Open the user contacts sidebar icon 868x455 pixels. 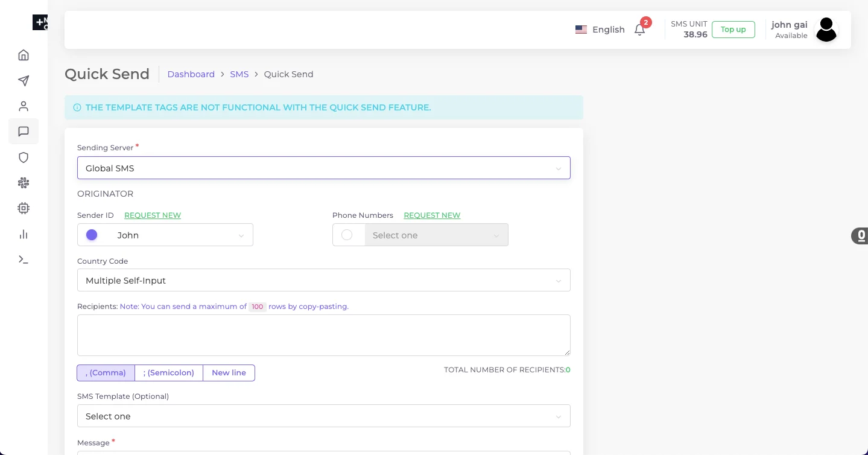[x=24, y=106]
